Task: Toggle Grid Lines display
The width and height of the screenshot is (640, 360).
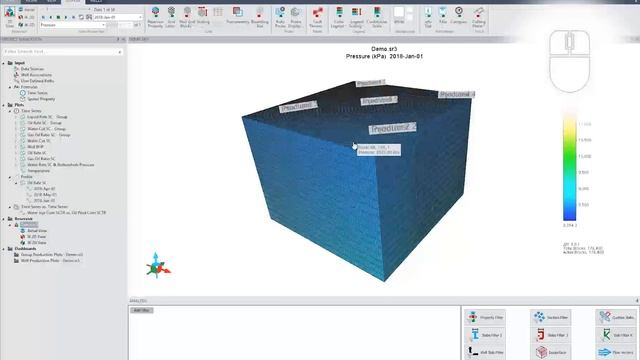Action: click(x=171, y=17)
